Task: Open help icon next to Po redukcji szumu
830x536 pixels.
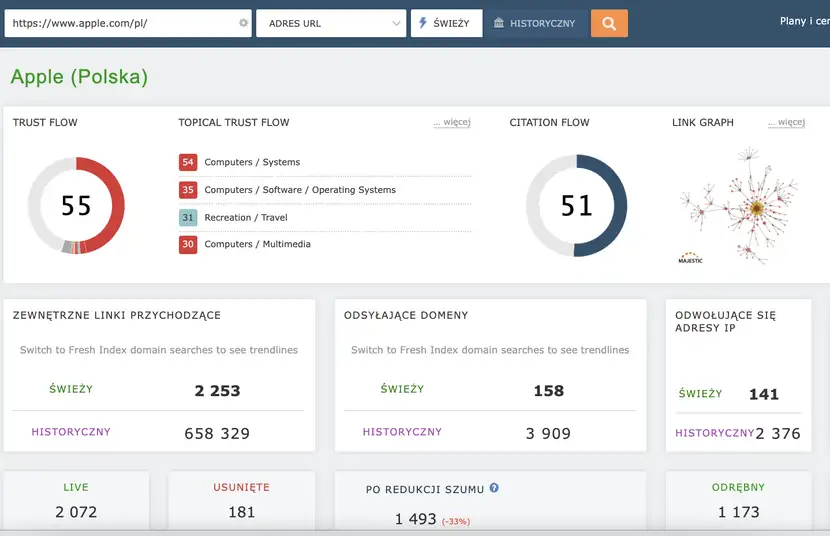Action: [x=494, y=488]
